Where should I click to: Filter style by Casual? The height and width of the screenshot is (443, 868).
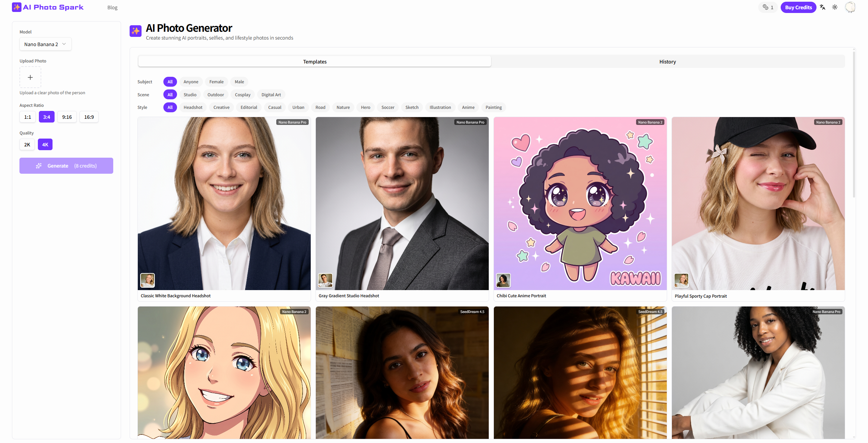(275, 108)
